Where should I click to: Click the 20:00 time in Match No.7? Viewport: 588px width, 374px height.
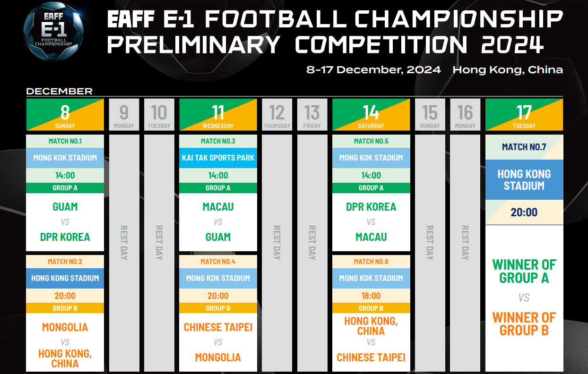tap(524, 212)
